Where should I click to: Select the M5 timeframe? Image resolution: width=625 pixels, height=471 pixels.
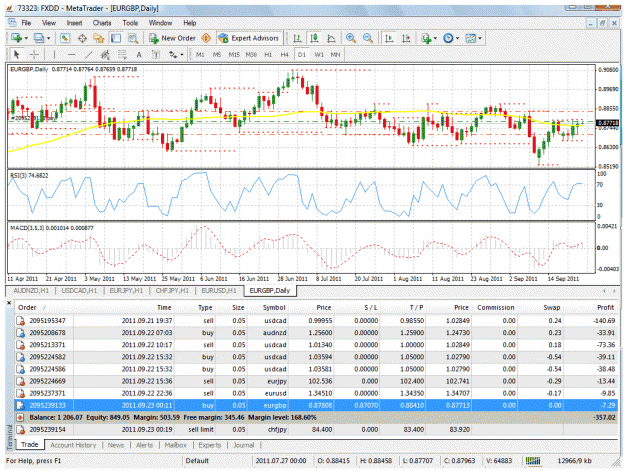[x=217, y=55]
